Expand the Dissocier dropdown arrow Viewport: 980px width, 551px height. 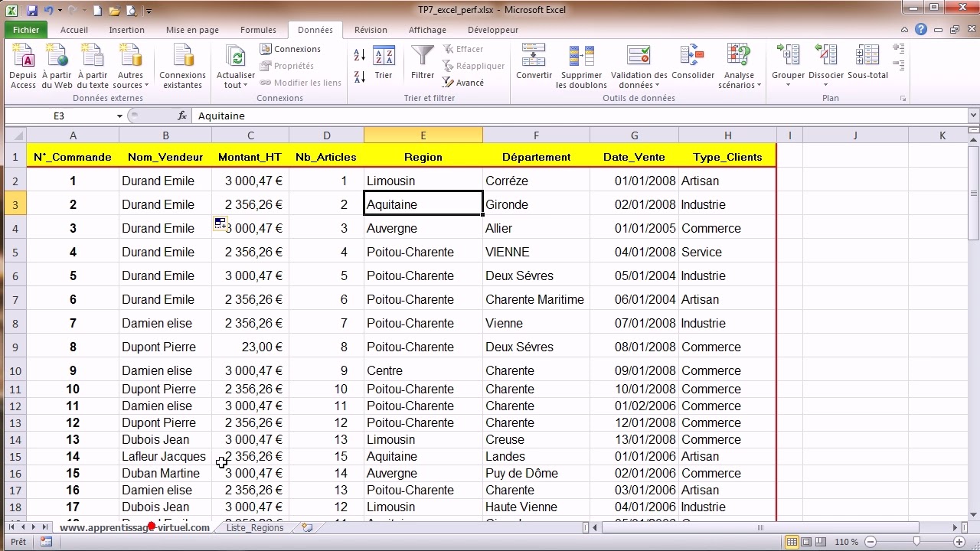[x=825, y=85]
